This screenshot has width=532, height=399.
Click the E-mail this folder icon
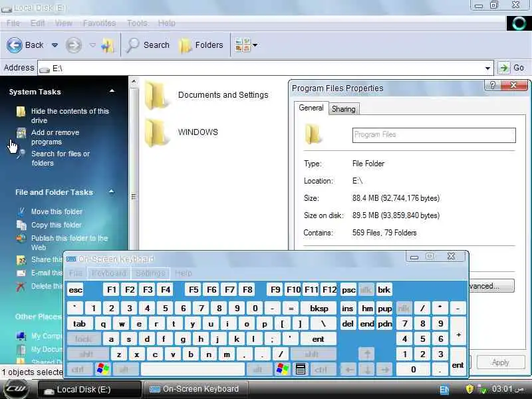point(21,273)
